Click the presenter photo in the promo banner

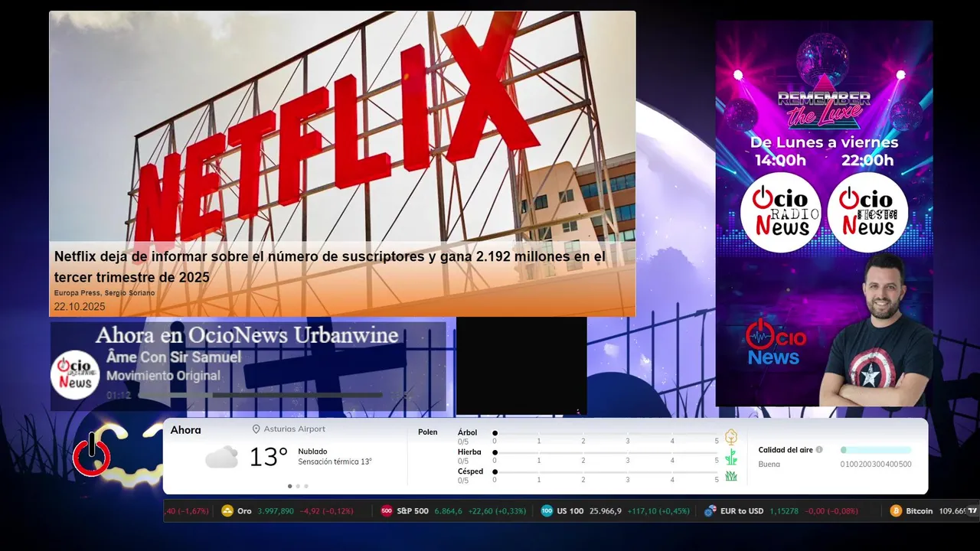(x=876, y=330)
